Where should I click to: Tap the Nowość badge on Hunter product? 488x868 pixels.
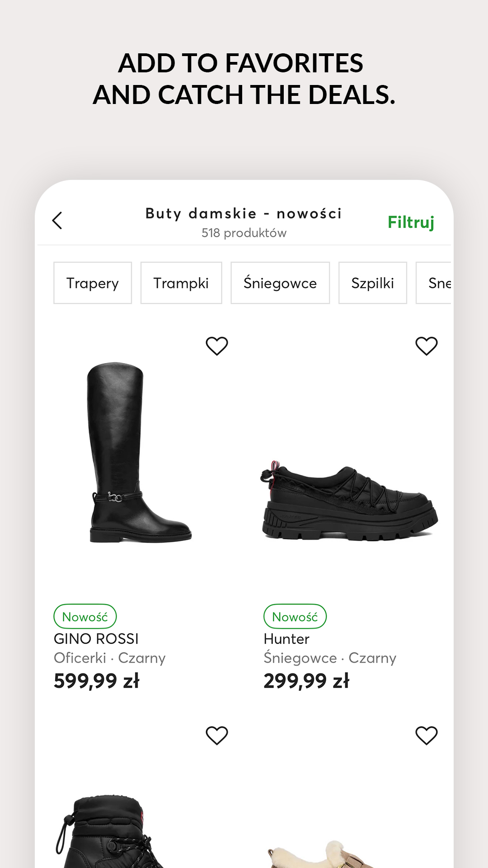coord(295,617)
